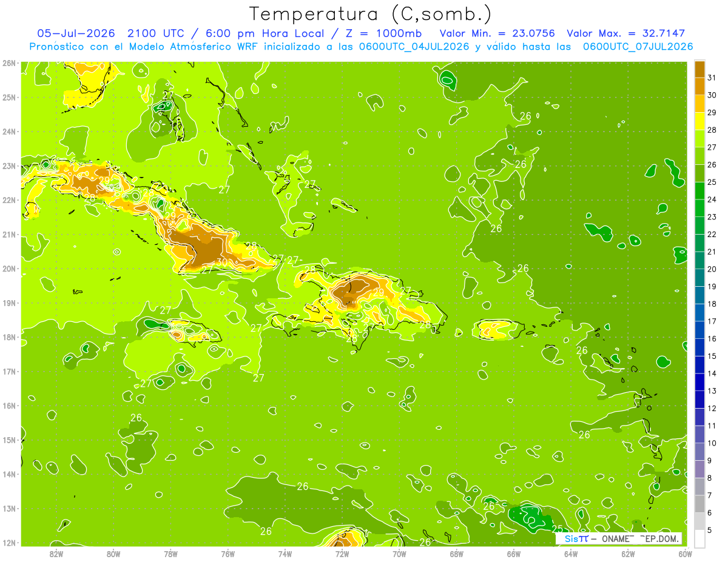Image resolution: width=728 pixels, height=562 pixels.
Task: Click the longitude axis label 68W
Action: [457, 554]
